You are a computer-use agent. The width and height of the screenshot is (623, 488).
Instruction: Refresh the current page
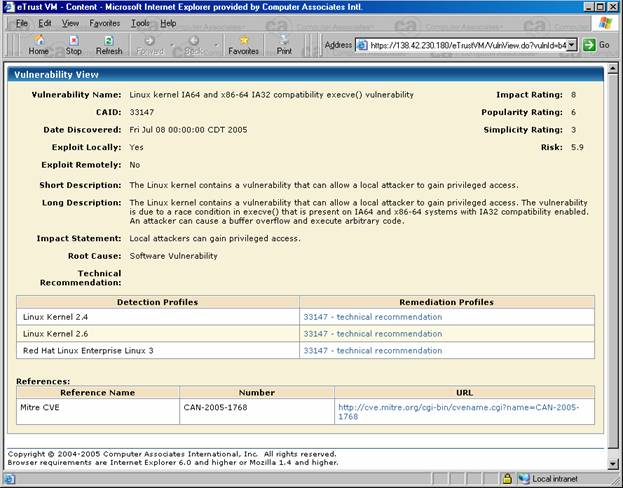pyautogui.click(x=109, y=44)
